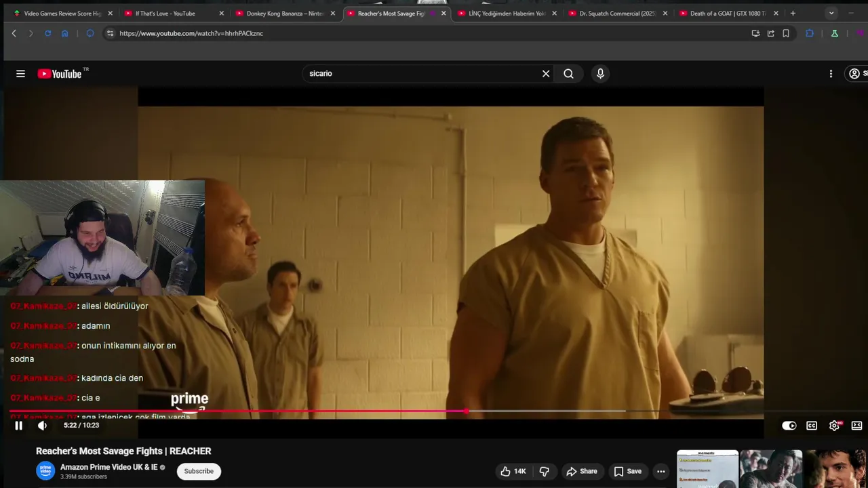
Task: Toggle closed captions CC button
Action: pos(812,426)
